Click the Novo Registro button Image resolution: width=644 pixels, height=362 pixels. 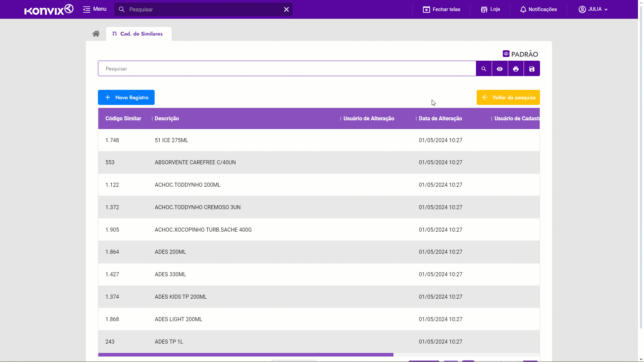click(x=126, y=98)
